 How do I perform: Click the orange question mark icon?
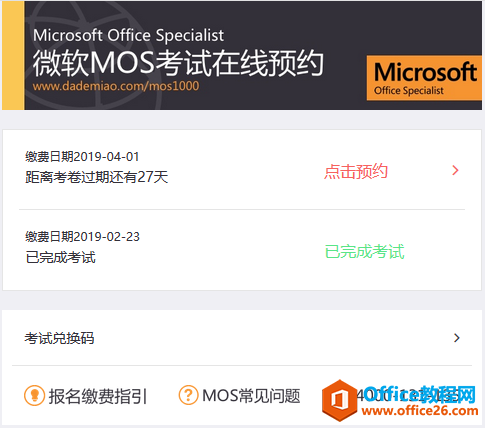188,395
